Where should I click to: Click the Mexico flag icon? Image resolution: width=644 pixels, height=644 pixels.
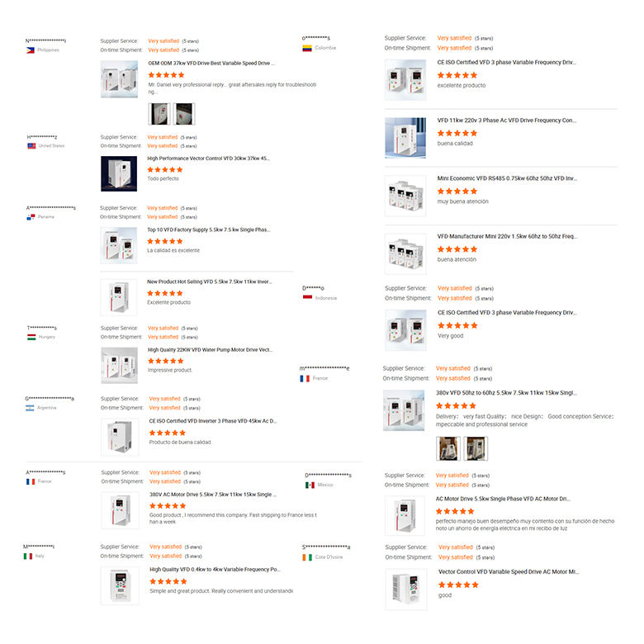click(310, 485)
